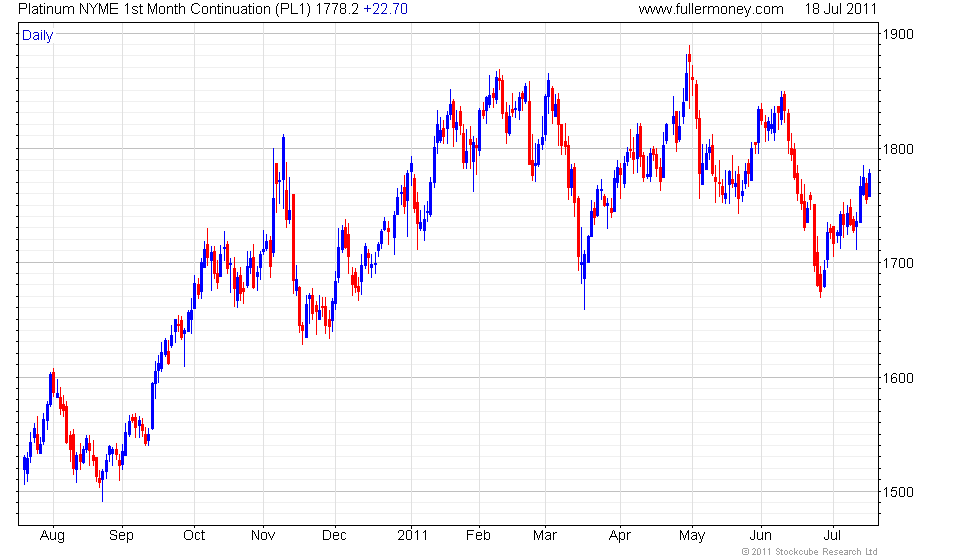This screenshot has height=560, width=960.
Task: Click the 1700 price axis label
Action: (898, 263)
